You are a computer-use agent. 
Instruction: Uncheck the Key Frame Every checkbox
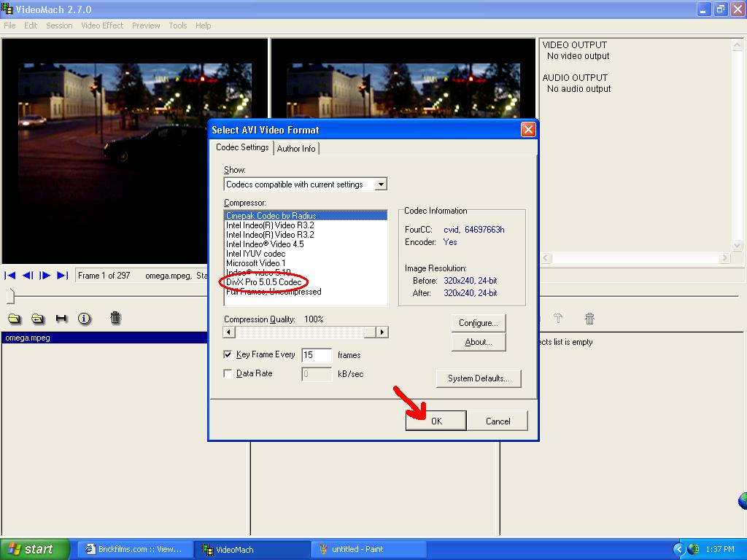(x=228, y=355)
